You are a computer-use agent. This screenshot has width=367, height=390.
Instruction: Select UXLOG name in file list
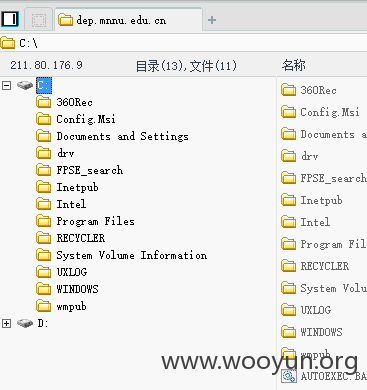316,310
